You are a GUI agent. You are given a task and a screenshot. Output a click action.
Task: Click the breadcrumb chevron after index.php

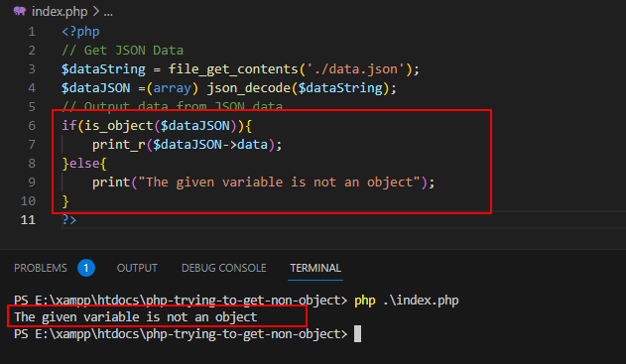(96, 11)
